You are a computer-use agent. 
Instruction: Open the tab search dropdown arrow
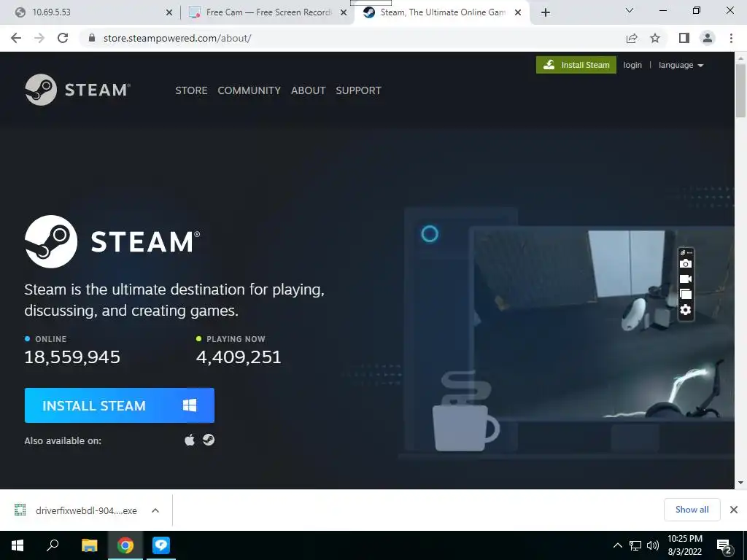[630, 10]
